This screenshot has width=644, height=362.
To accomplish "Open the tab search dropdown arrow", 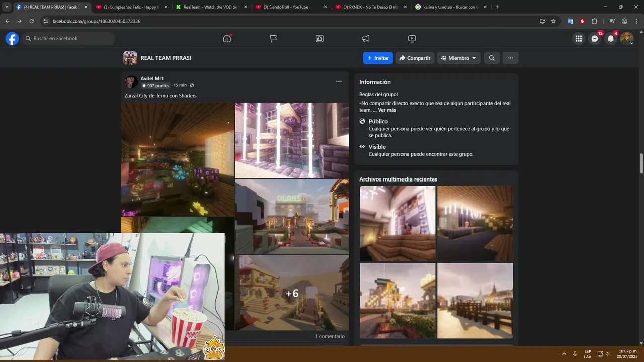I will click(7, 7).
